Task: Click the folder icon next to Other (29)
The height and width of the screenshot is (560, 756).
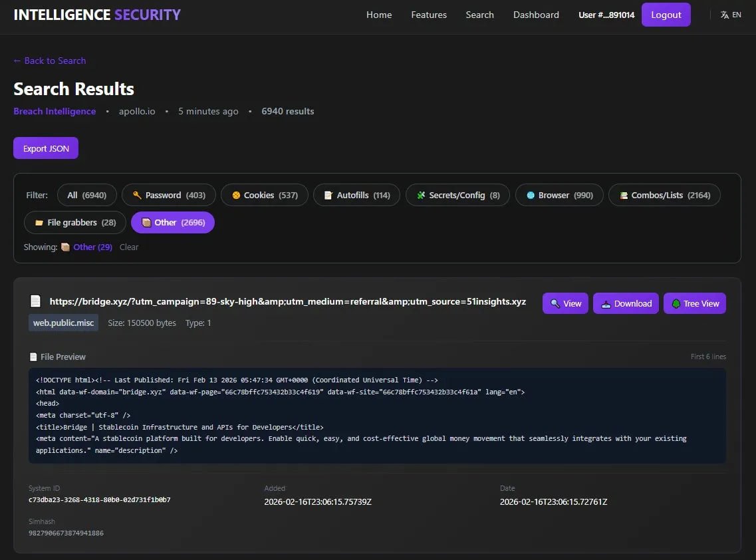Action: 65,247
